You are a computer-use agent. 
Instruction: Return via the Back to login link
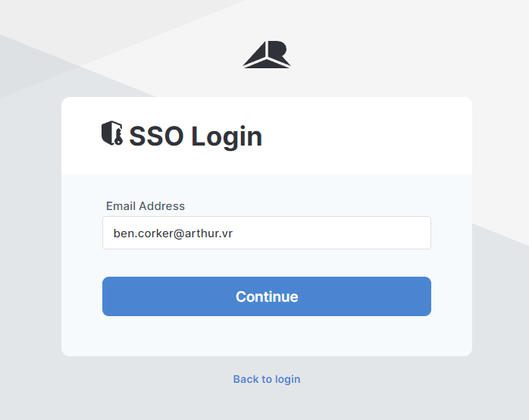(267, 379)
